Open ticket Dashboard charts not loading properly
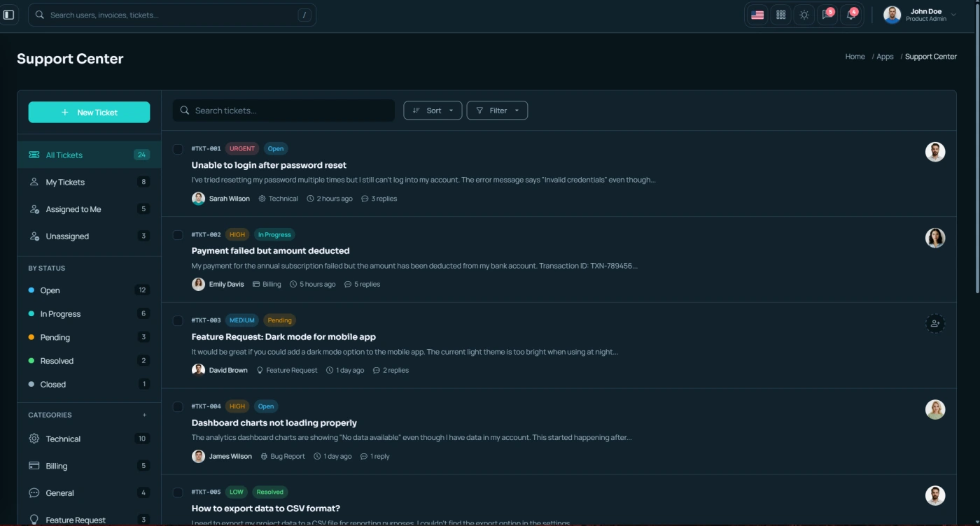The height and width of the screenshot is (526, 980). (274, 422)
